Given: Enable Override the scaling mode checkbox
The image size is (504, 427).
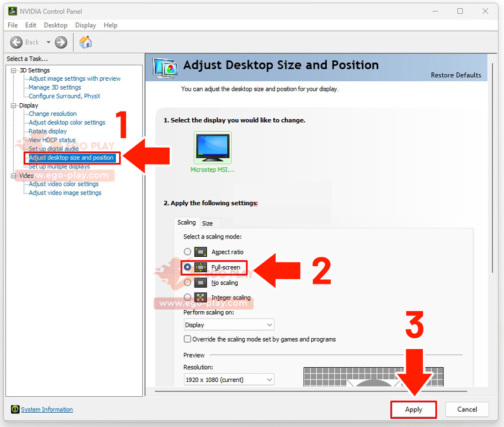Looking at the screenshot, I should pos(187,339).
